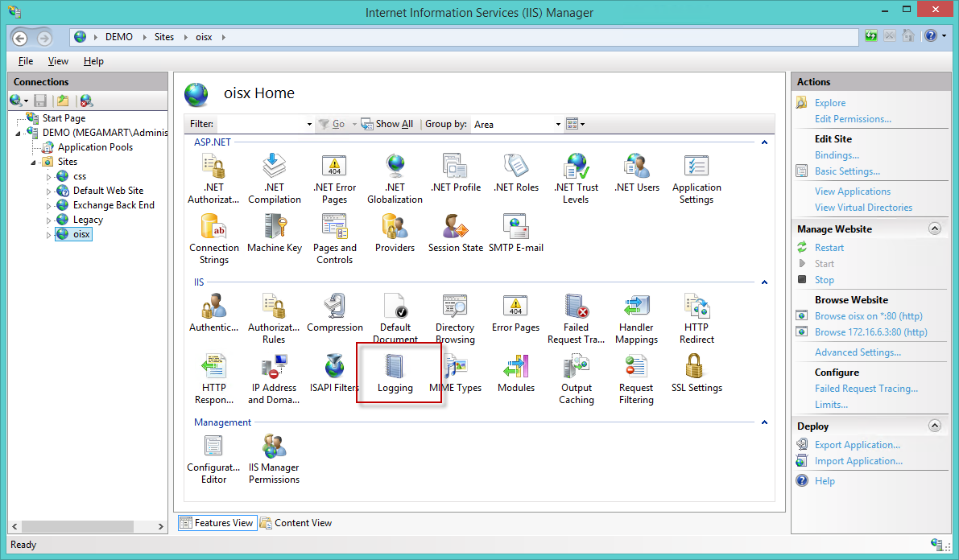Image resolution: width=959 pixels, height=560 pixels.
Task: Open the .NET Roles feature
Action: click(516, 173)
